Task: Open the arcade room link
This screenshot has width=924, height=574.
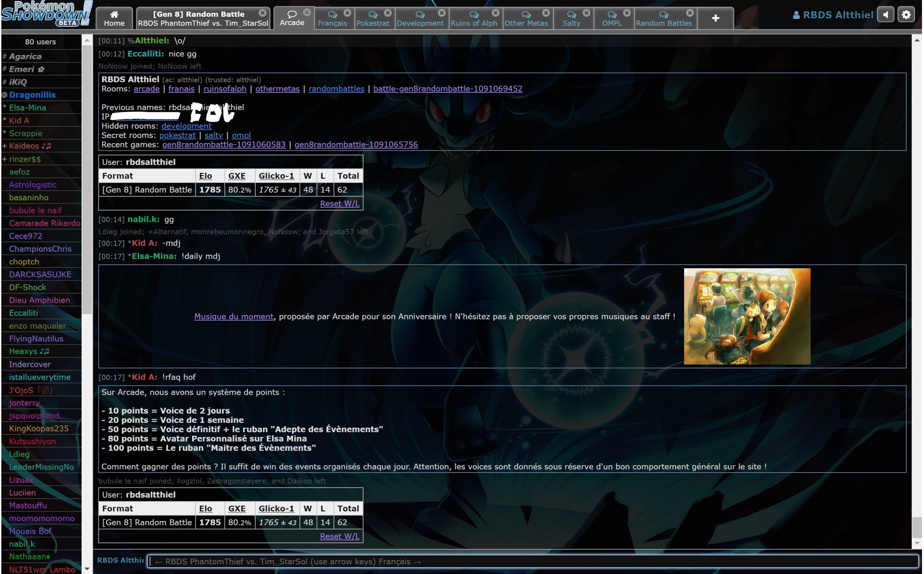Action: (147, 89)
